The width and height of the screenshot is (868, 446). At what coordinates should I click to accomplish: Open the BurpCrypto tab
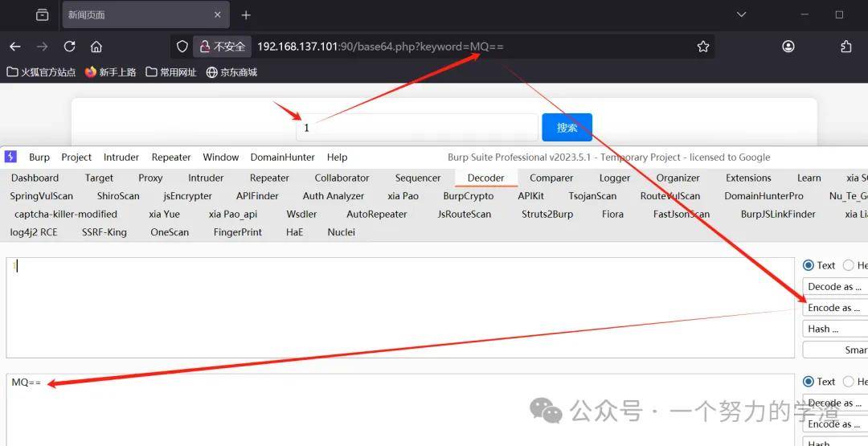469,196
